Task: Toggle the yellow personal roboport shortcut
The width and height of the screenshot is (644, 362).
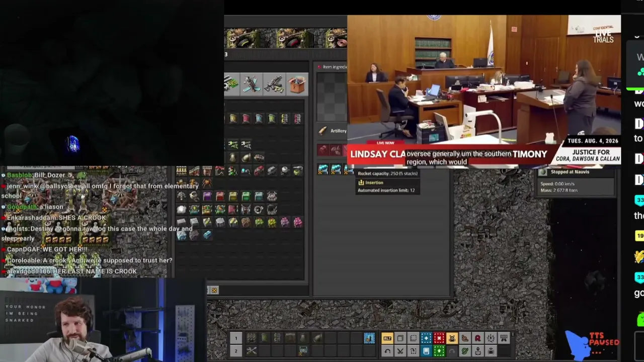Action: click(x=452, y=338)
